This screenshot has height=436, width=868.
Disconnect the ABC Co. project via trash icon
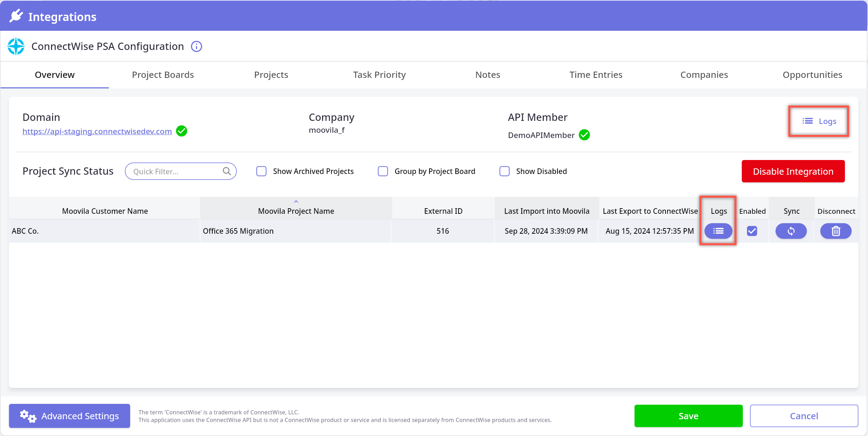coord(835,231)
